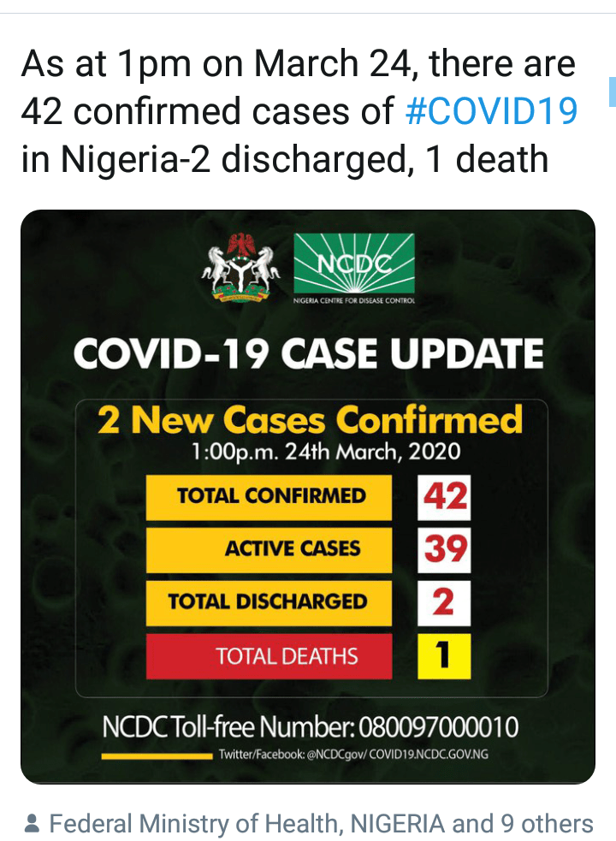616x841 pixels.
Task: Click the blue scrollbar indicator at right edge
Action: coord(611,90)
